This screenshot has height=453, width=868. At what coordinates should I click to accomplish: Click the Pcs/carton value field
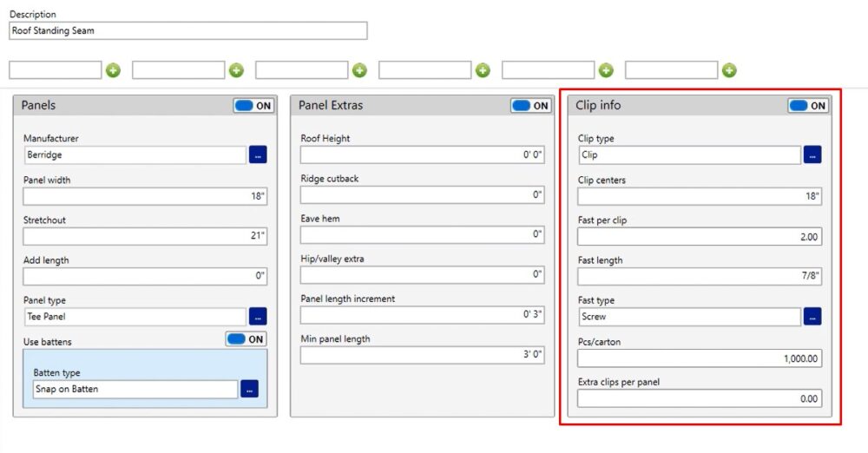click(700, 358)
